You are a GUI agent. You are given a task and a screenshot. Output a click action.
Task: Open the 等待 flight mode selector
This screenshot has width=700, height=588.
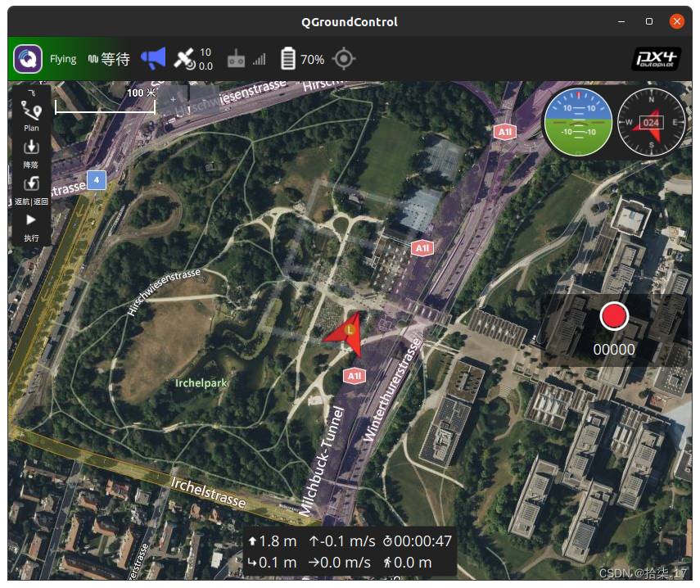[x=110, y=59]
